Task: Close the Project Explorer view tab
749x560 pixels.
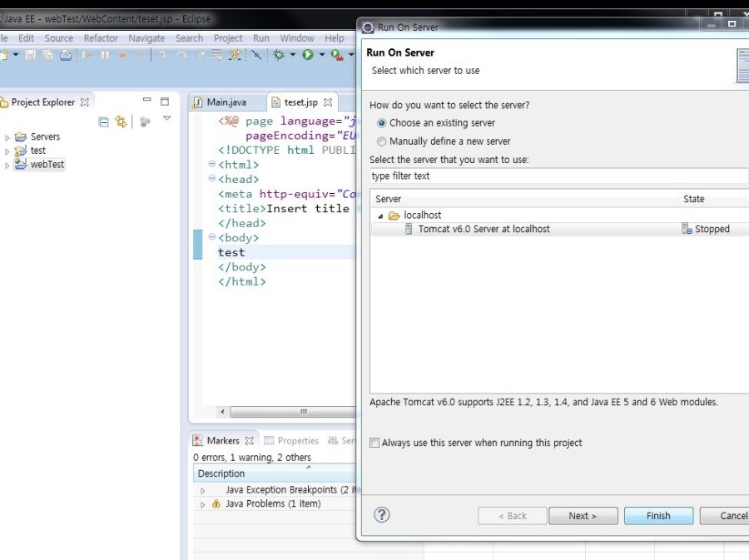Action: 85,102
